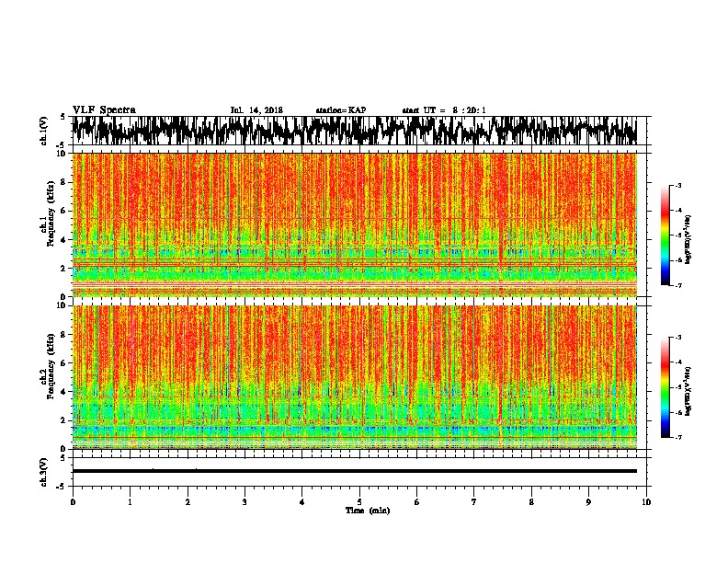
Task: Click inside the ch.1 spectrogram panel
Action: tap(354, 224)
